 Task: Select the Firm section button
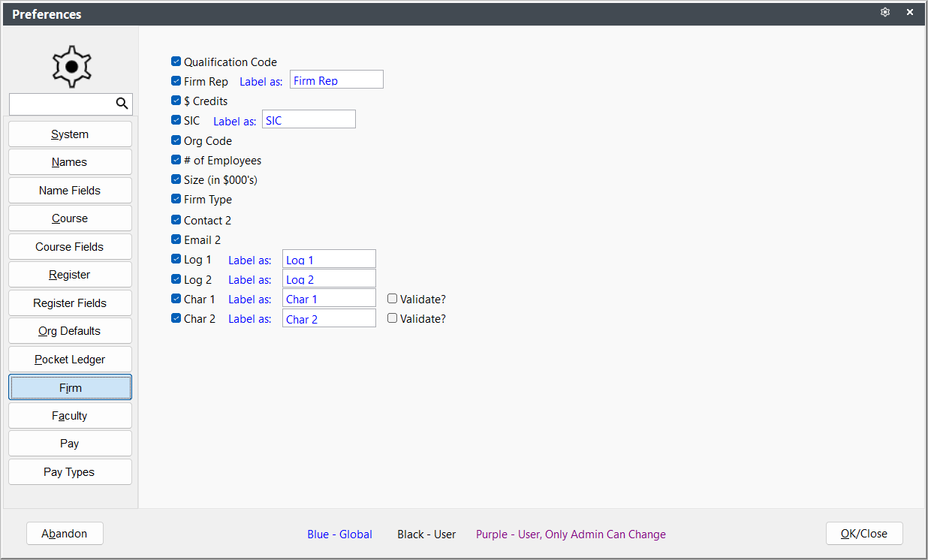tap(70, 387)
